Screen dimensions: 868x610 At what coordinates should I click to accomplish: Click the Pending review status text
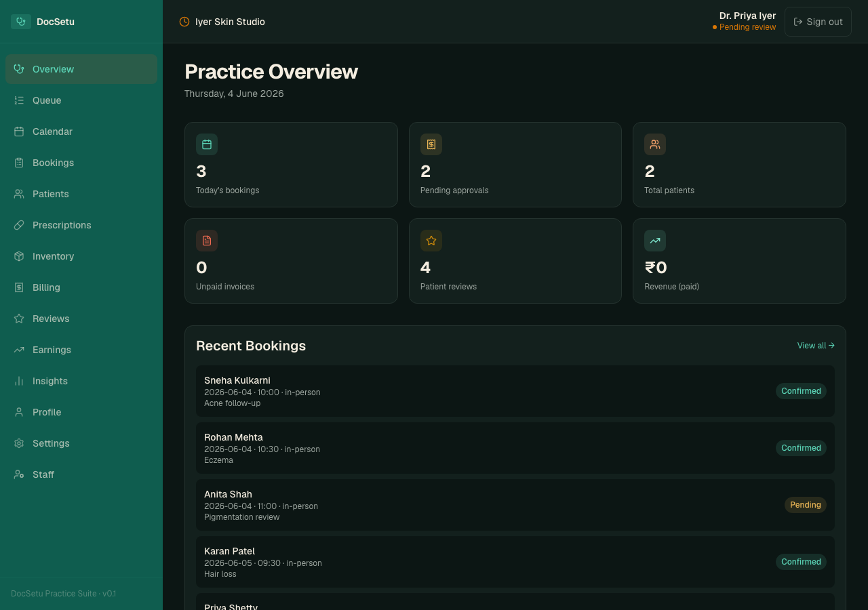[747, 27]
